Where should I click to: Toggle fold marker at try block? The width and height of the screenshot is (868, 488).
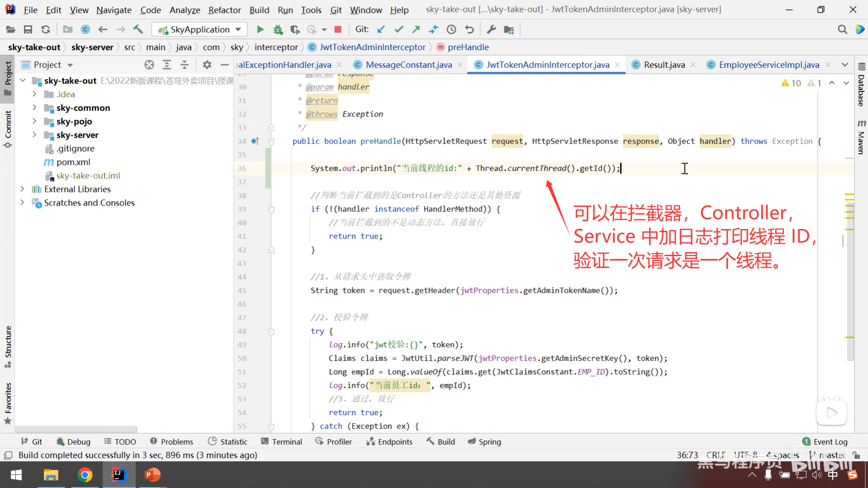[x=271, y=332]
